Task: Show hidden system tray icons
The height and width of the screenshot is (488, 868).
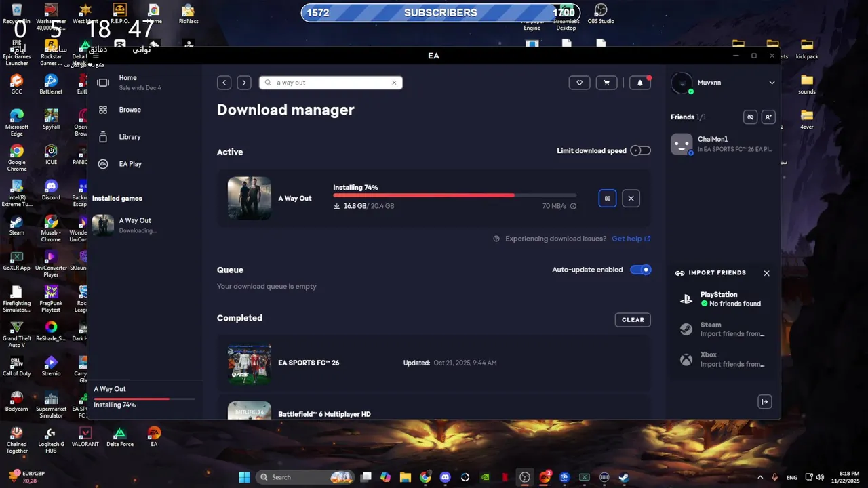Action: pyautogui.click(x=759, y=477)
